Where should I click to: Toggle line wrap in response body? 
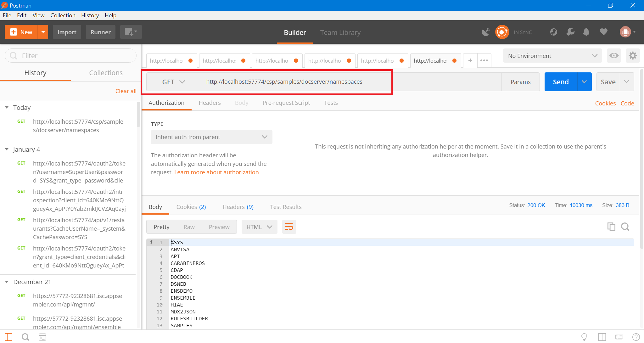289,227
